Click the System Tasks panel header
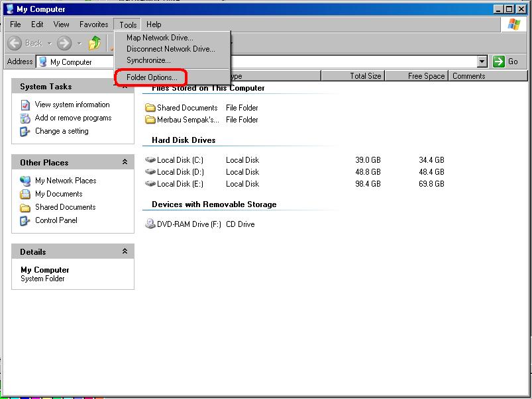 click(73, 86)
